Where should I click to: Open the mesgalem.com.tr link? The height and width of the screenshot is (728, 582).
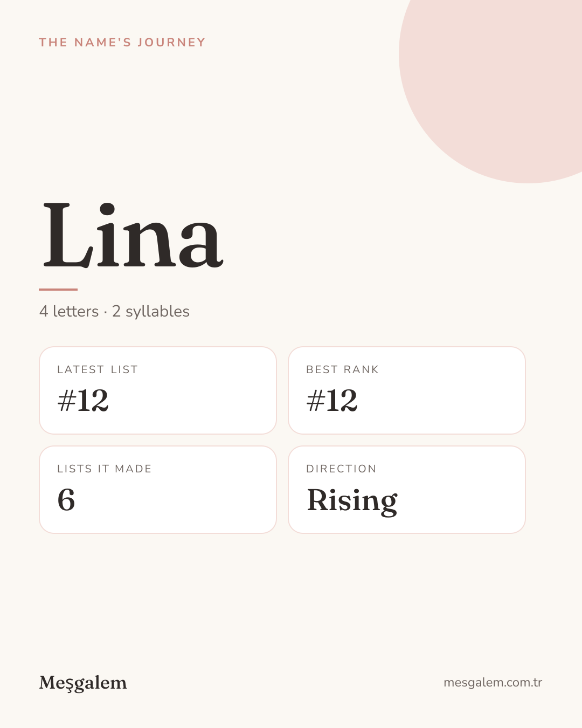[493, 683]
